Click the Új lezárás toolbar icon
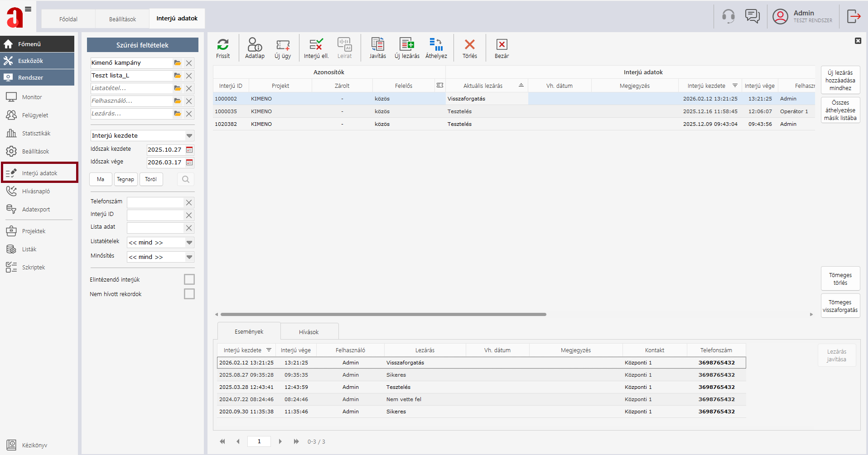The width and height of the screenshot is (868, 455). click(x=407, y=45)
